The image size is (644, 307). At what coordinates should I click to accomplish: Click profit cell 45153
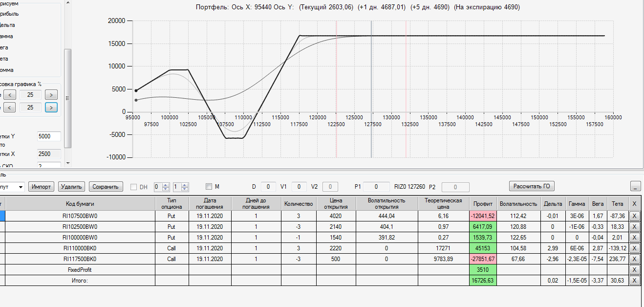[x=483, y=248]
